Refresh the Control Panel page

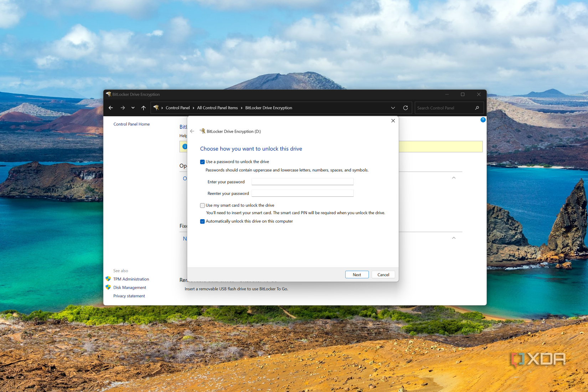point(405,108)
